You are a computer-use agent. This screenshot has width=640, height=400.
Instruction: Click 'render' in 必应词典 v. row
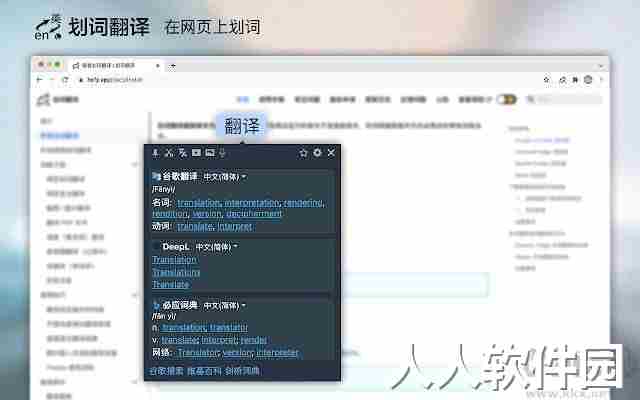click(x=253, y=340)
